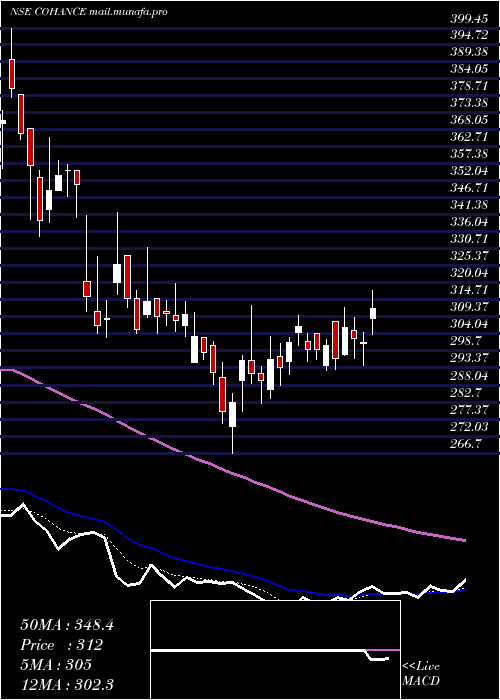
Task: Click the 5MA : 305 readout
Action: (x=56, y=664)
